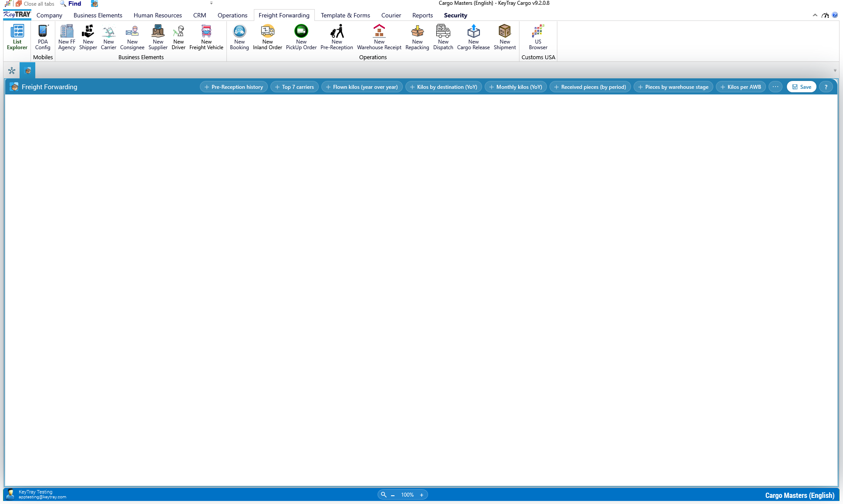Image resolution: width=843 pixels, height=504 pixels.
Task: Add the Pre-Reception history widget
Action: tap(234, 87)
